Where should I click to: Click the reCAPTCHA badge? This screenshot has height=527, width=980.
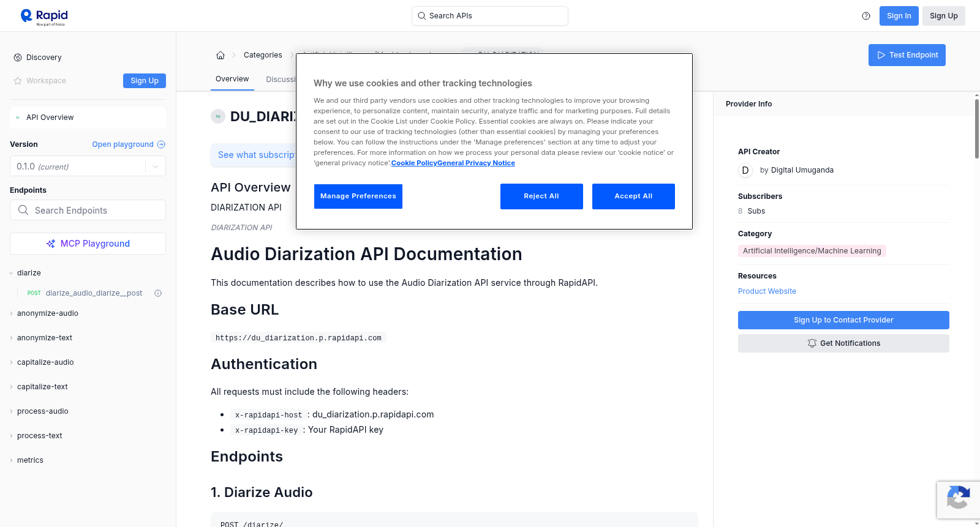click(959, 500)
